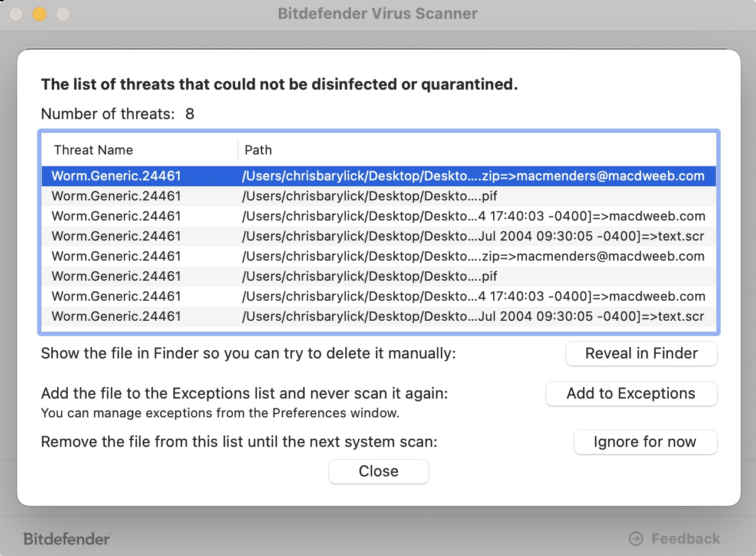Image resolution: width=756 pixels, height=556 pixels.
Task: Select the unhighlighted macmenders@macdweeb.com threat row
Action: click(378, 256)
